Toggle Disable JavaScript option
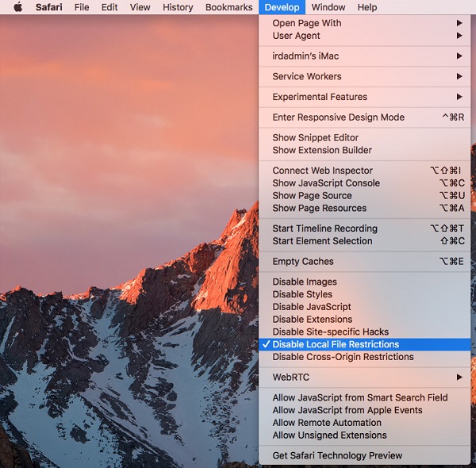 pos(365,307)
